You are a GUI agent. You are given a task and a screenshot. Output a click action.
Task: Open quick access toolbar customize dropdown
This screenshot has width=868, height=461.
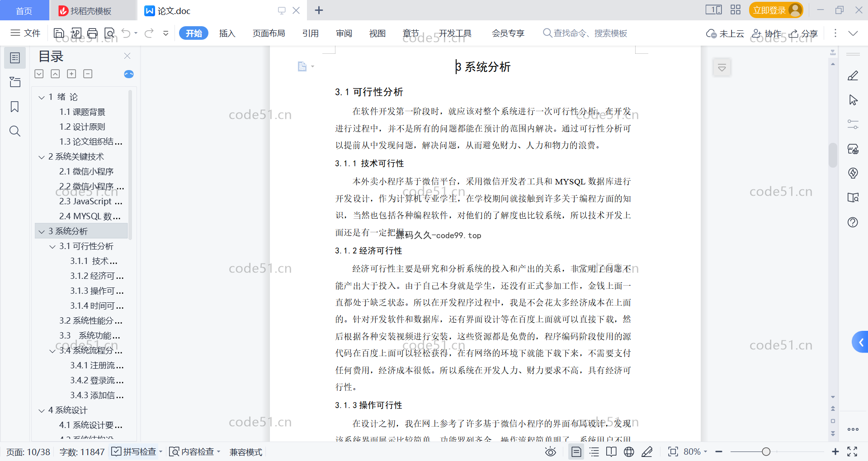[x=166, y=33]
